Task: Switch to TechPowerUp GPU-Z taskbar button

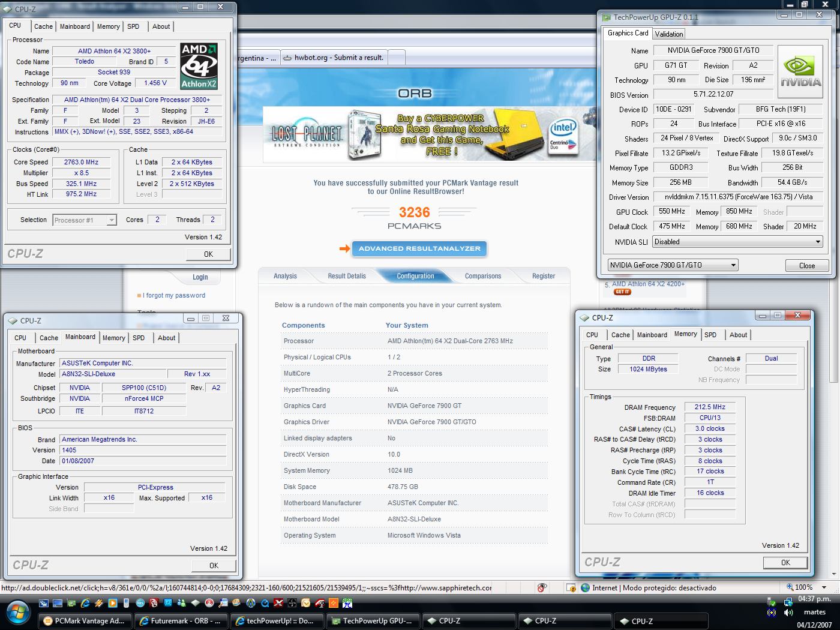Action: [x=372, y=621]
